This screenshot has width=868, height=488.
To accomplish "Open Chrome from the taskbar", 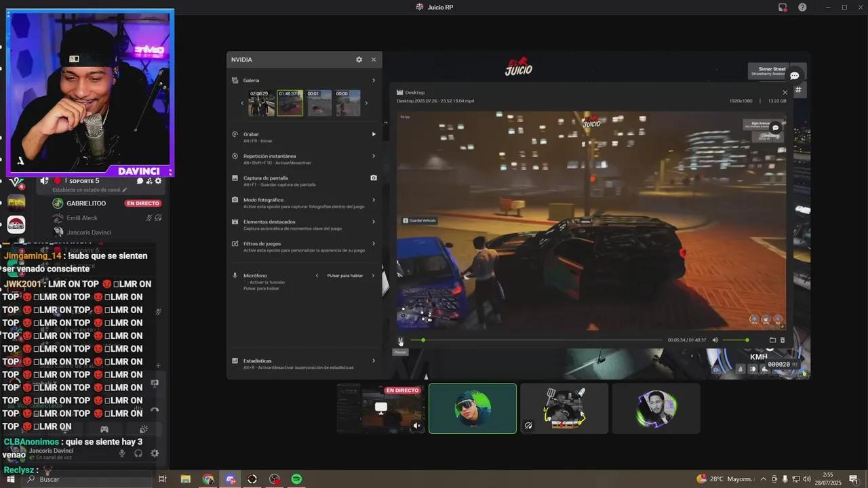I will pos(208,479).
